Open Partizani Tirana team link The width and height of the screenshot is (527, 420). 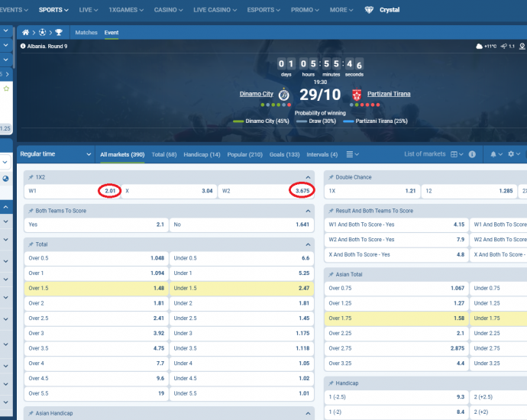click(389, 94)
